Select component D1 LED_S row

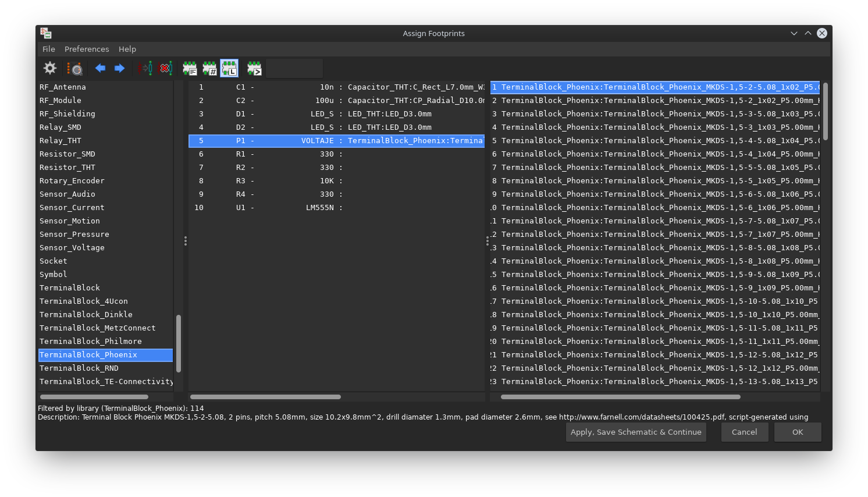click(337, 114)
